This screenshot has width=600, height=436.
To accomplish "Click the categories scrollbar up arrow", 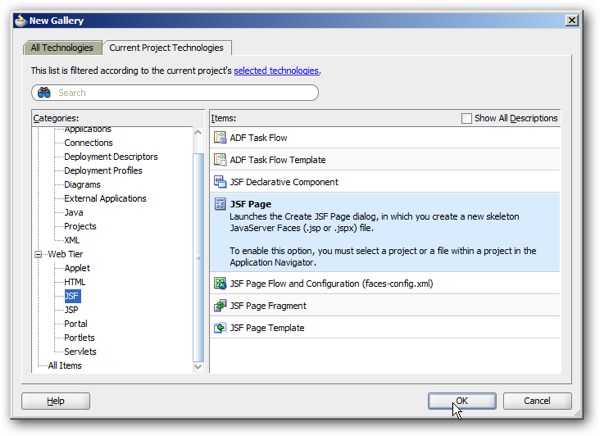I will point(198,132).
